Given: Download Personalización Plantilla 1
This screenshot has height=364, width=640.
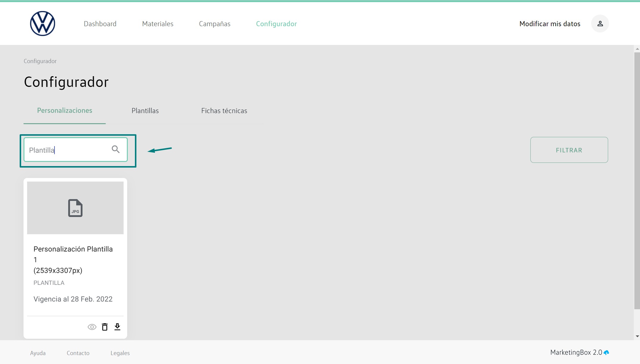Looking at the screenshot, I should (117, 327).
